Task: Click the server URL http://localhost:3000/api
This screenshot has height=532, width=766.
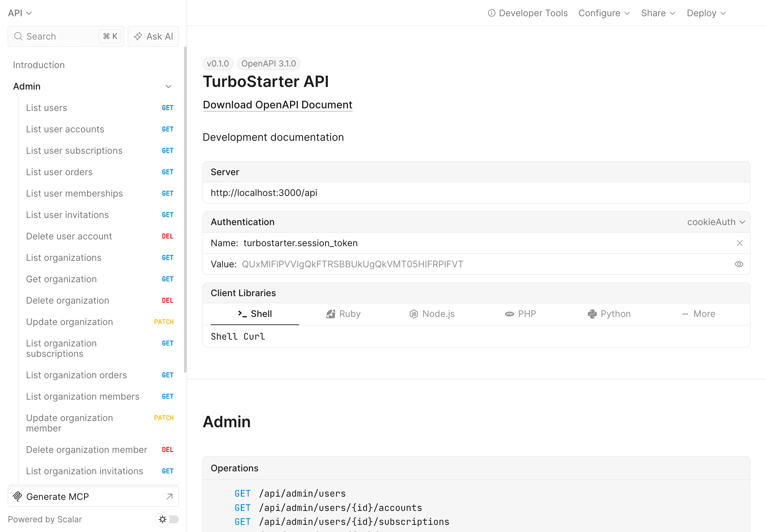Action: click(264, 193)
